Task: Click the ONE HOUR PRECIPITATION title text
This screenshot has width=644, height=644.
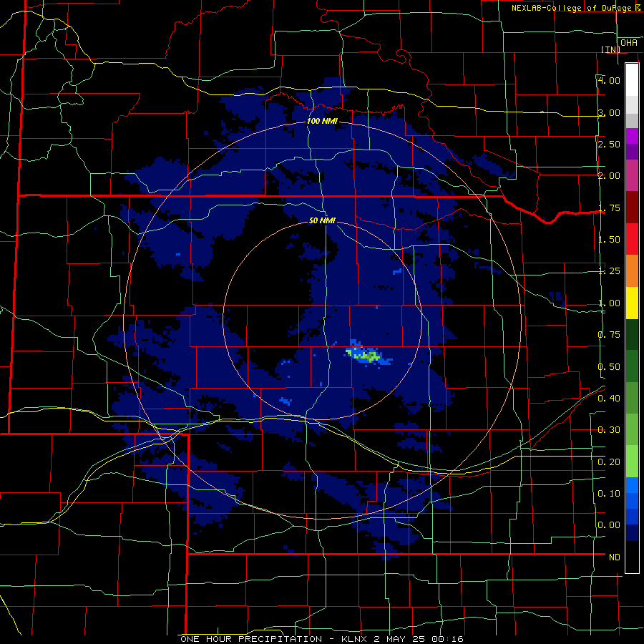Action: click(251, 639)
